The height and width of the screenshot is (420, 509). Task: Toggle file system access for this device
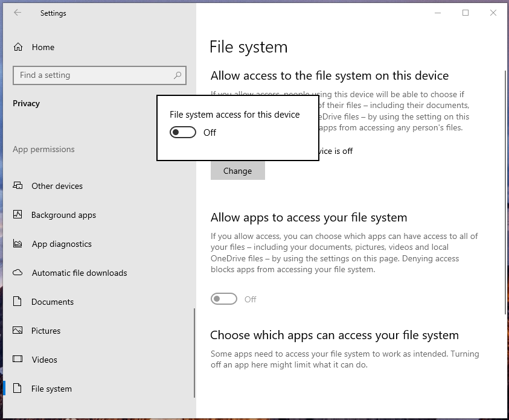pyautogui.click(x=183, y=132)
